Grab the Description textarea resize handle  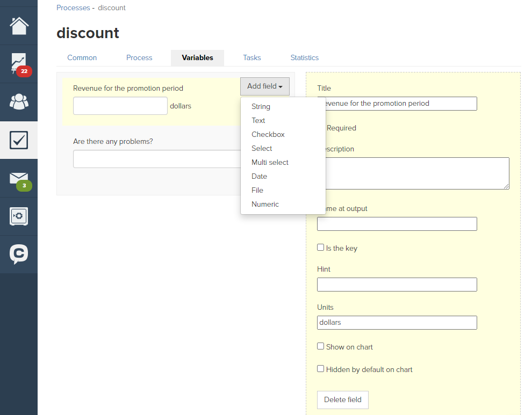506,186
